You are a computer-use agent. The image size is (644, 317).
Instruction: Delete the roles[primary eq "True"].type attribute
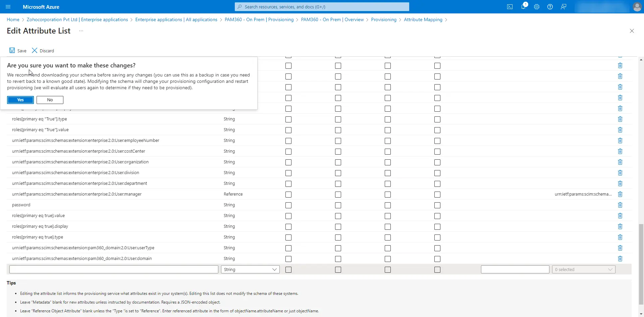pos(620,119)
